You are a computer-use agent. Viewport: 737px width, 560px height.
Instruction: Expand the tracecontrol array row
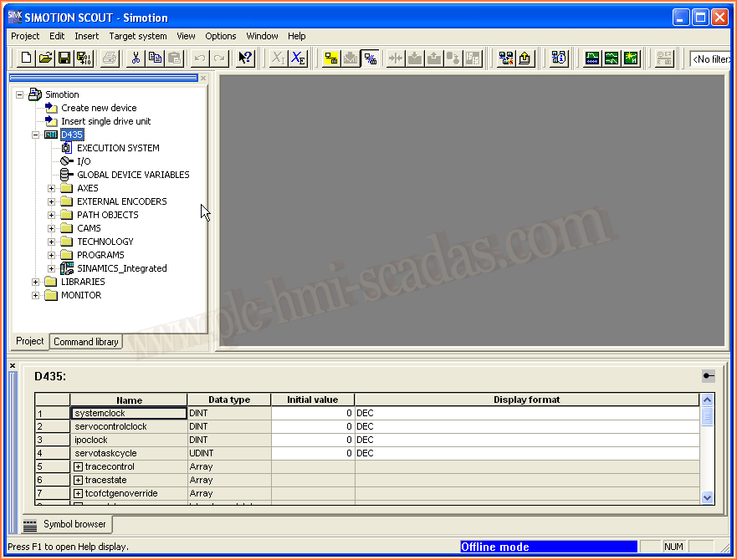click(79, 466)
